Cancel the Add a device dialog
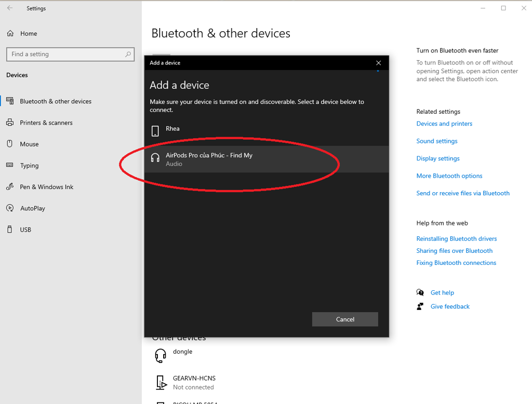532x404 pixels. click(345, 319)
